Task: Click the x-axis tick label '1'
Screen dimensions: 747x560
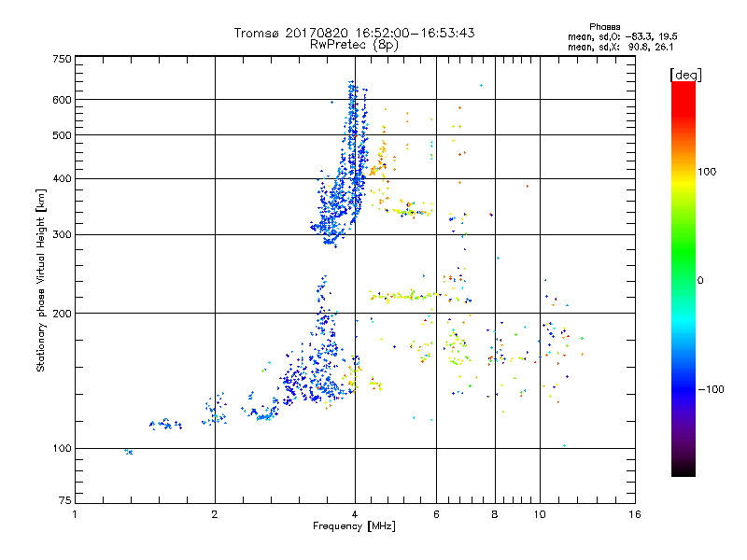Action: coord(75,514)
